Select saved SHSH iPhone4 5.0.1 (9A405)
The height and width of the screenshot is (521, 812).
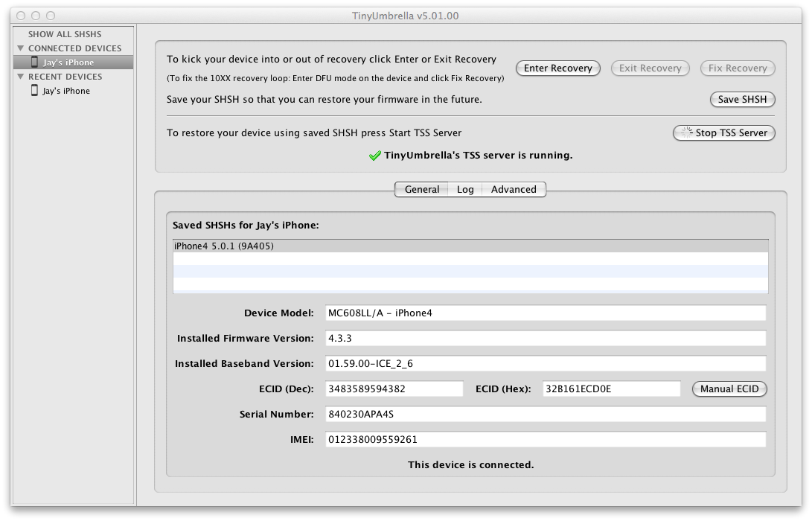click(x=470, y=246)
